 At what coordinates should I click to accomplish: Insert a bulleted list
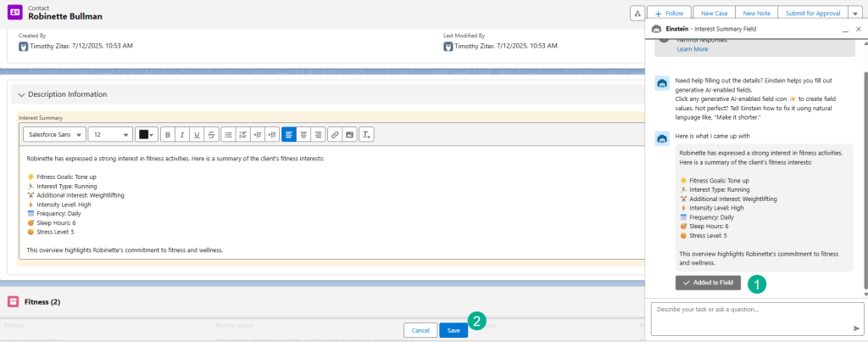click(x=228, y=134)
